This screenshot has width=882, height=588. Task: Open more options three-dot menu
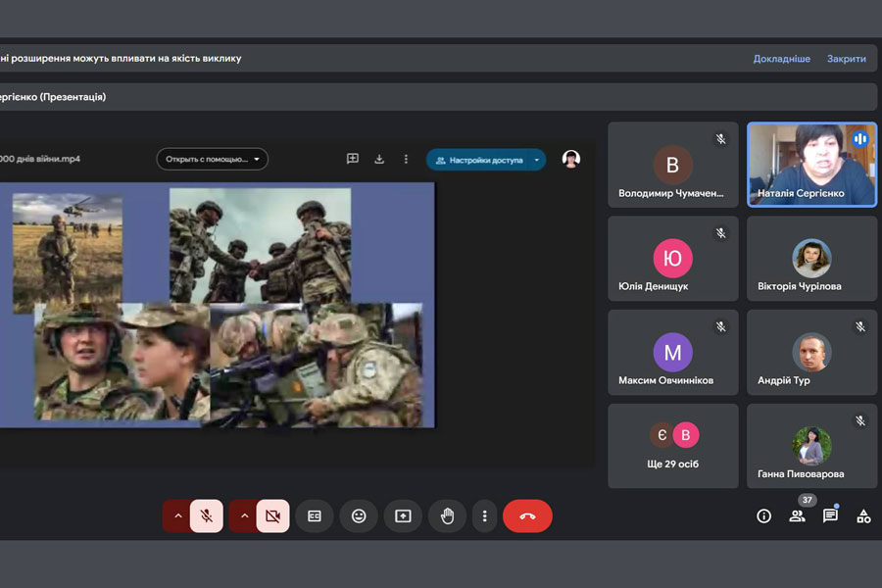pos(484,515)
